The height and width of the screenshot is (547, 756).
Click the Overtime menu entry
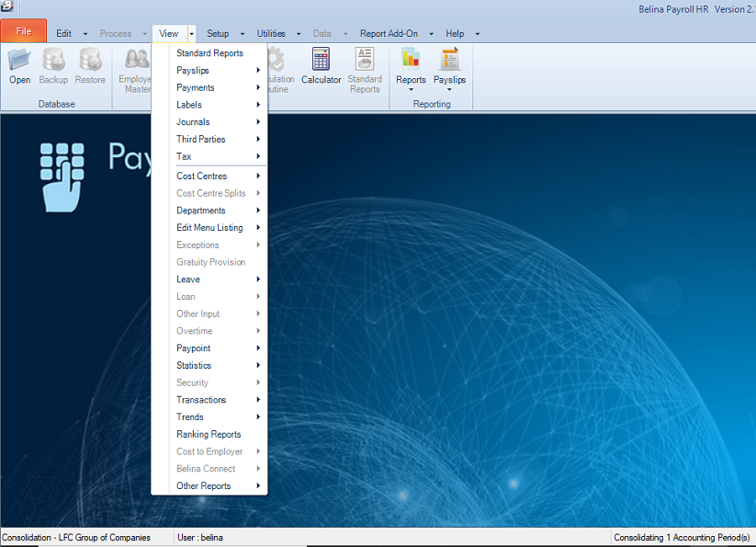coord(209,331)
